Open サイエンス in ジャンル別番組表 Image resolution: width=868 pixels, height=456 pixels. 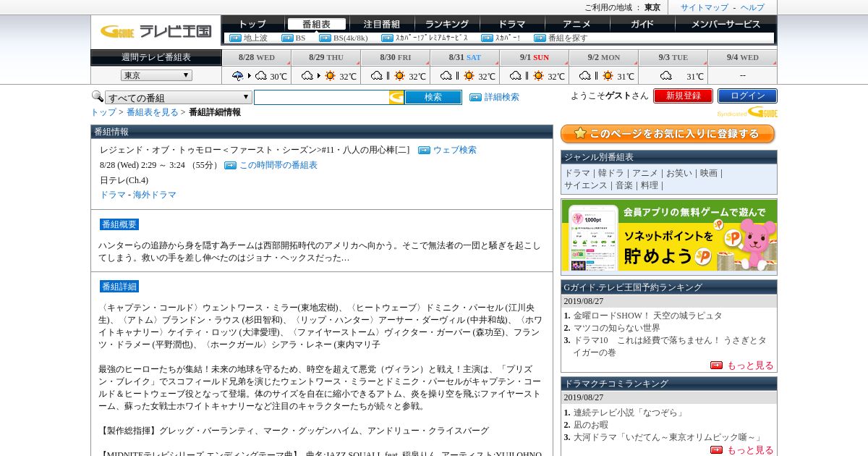pyautogui.click(x=585, y=185)
